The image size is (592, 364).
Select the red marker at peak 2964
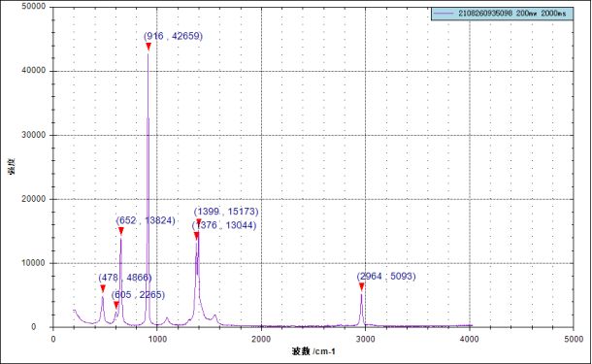click(x=362, y=287)
